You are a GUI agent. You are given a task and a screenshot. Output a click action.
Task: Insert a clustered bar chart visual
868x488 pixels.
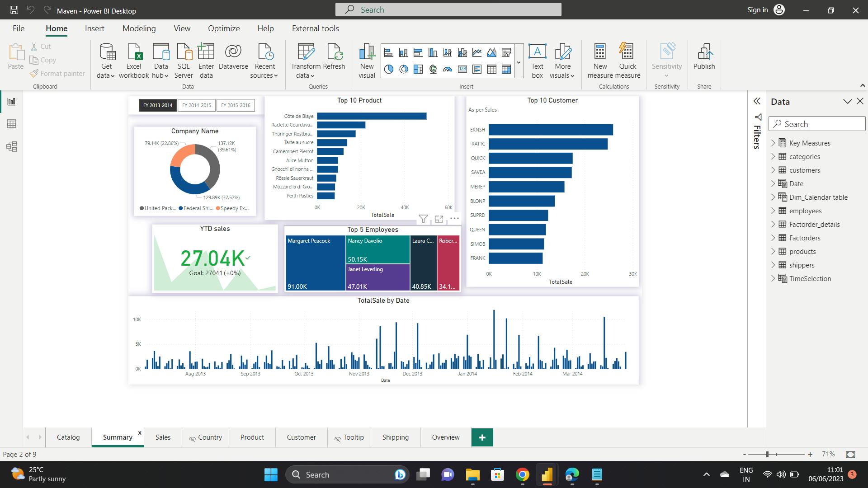pyautogui.click(x=418, y=53)
